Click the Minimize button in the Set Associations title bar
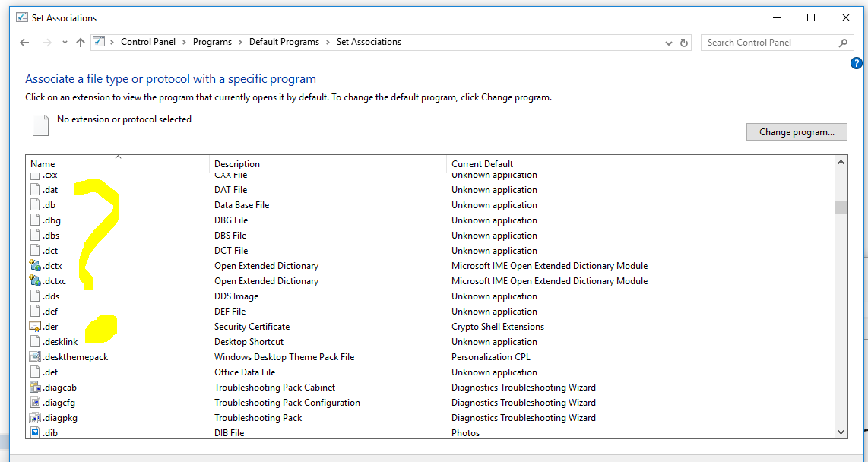The height and width of the screenshot is (462, 868). pos(778,17)
